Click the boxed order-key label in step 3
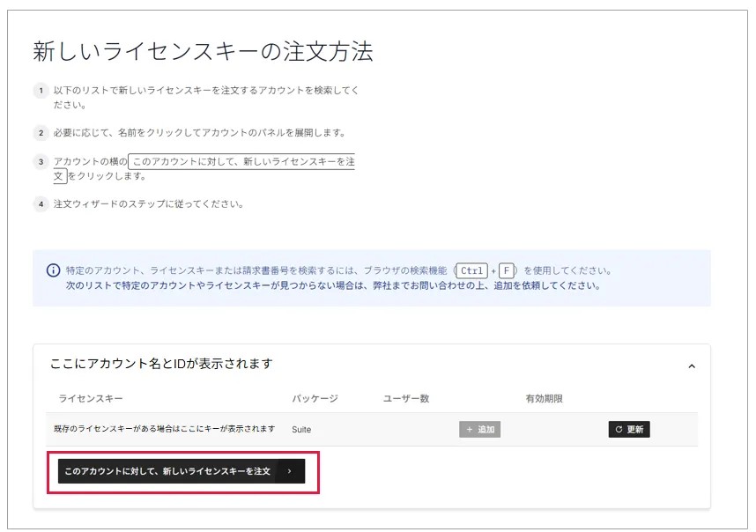 coord(241,162)
